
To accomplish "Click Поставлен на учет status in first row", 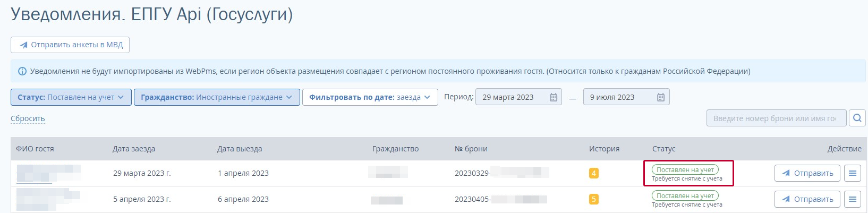I will (x=685, y=169).
